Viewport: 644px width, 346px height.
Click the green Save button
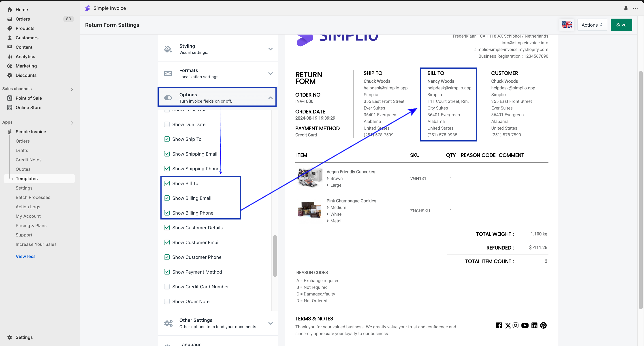click(621, 25)
